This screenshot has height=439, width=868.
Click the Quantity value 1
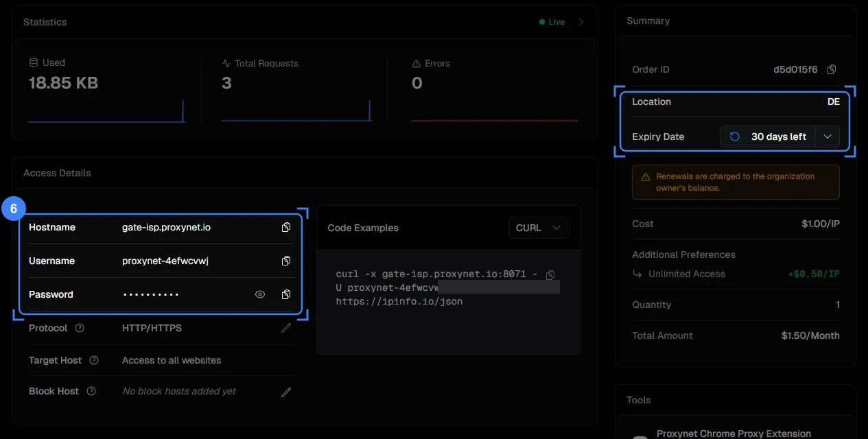pyautogui.click(x=837, y=305)
